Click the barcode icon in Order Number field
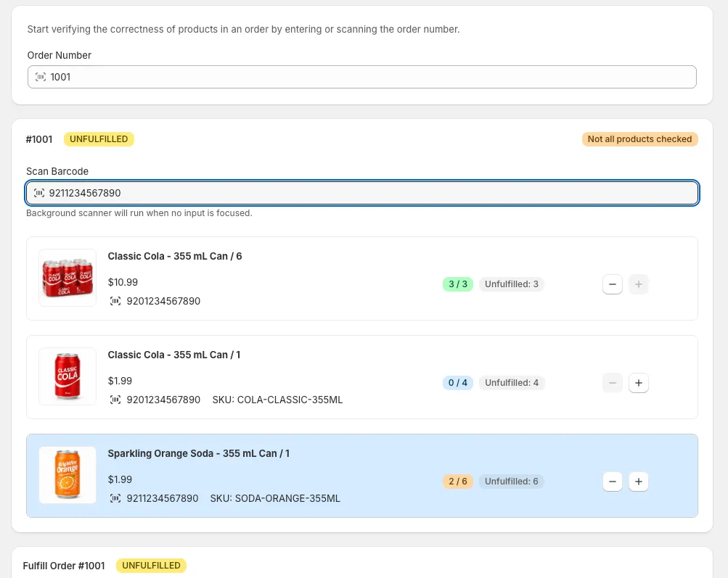This screenshot has height=578, width=728. tap(41, 77)
